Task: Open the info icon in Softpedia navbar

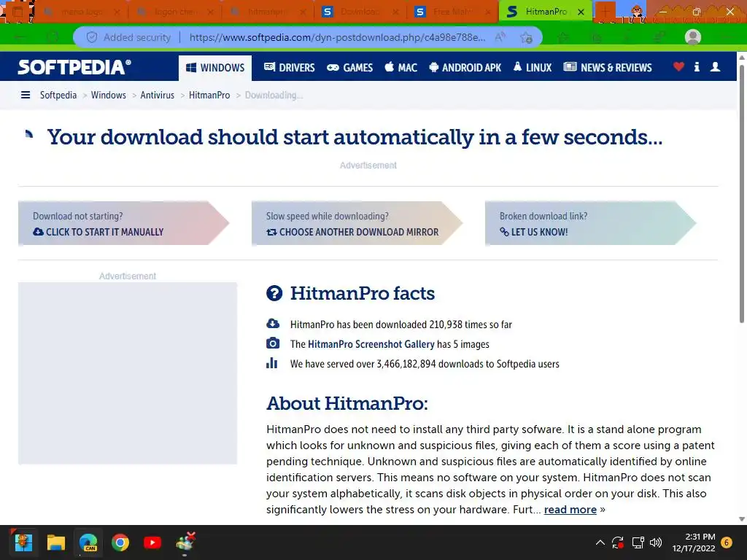Action: [x=697, y=66]
